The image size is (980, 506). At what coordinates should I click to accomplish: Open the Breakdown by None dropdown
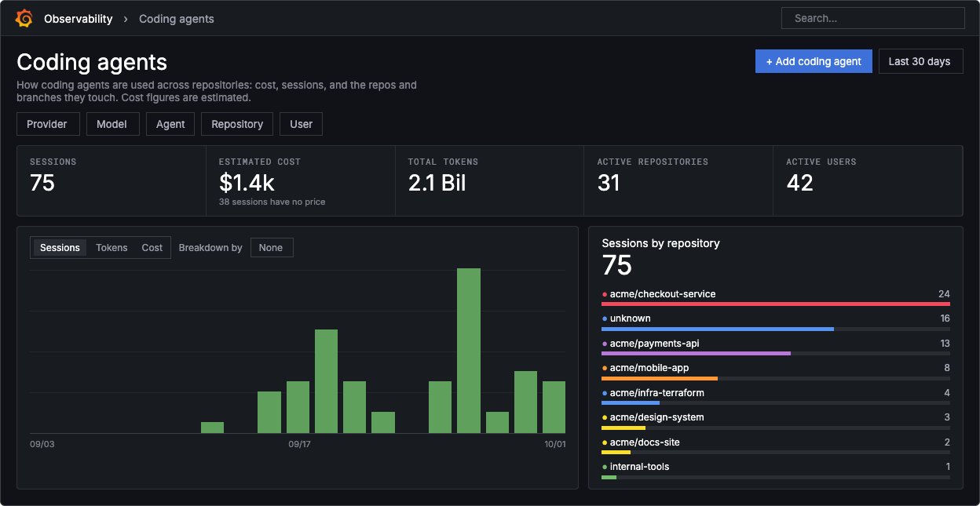click(x=271, y=248)
